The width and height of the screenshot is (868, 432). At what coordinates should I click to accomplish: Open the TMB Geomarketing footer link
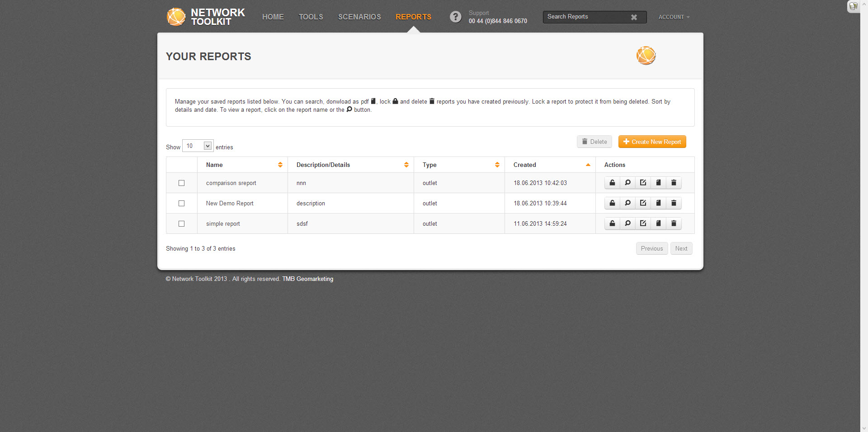[x=307, y=279]
